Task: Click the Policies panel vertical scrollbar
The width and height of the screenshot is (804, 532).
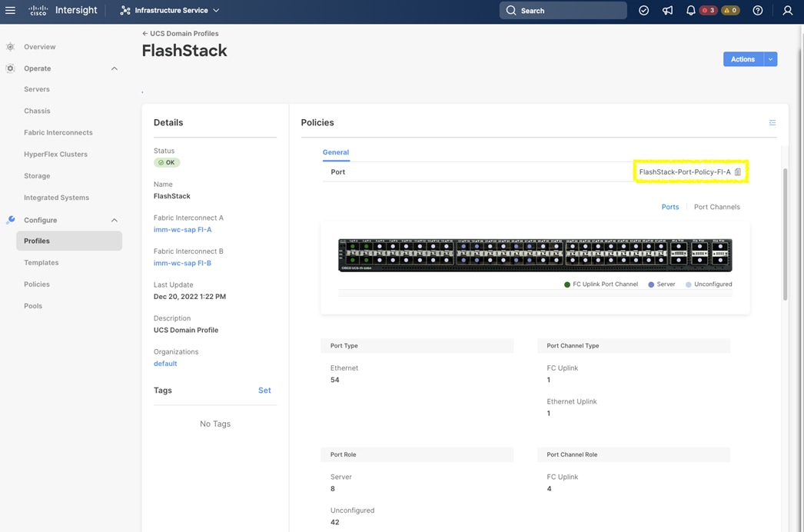Action: pos(785,234)
